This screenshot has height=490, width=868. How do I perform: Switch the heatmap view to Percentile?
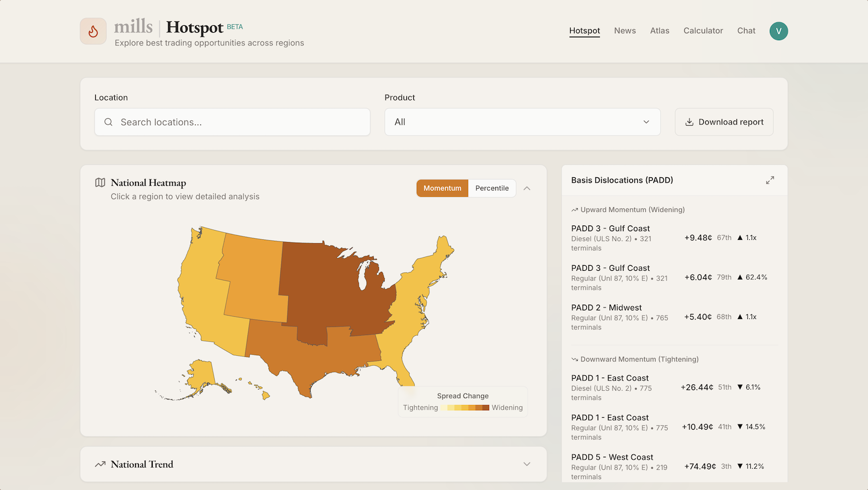click(491, 188)
